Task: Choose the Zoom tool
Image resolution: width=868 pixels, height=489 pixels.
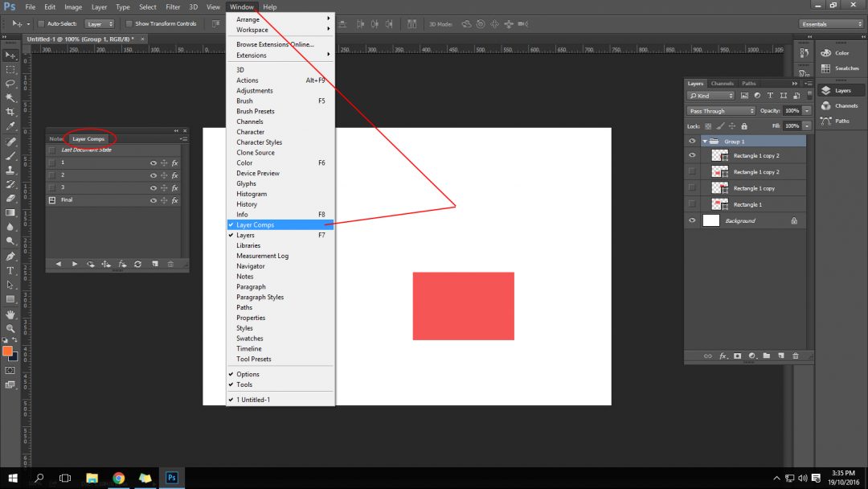Action: (x=10, y=328)
